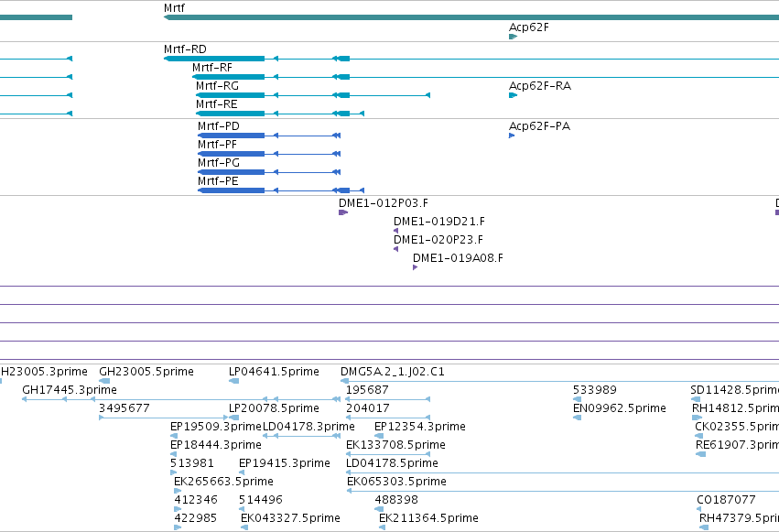Image resolution: width=779 pixels, height=532 pixels.
Task: Click the Acp62F gene label
Action: pyautogui.click(x=528, y=27)
